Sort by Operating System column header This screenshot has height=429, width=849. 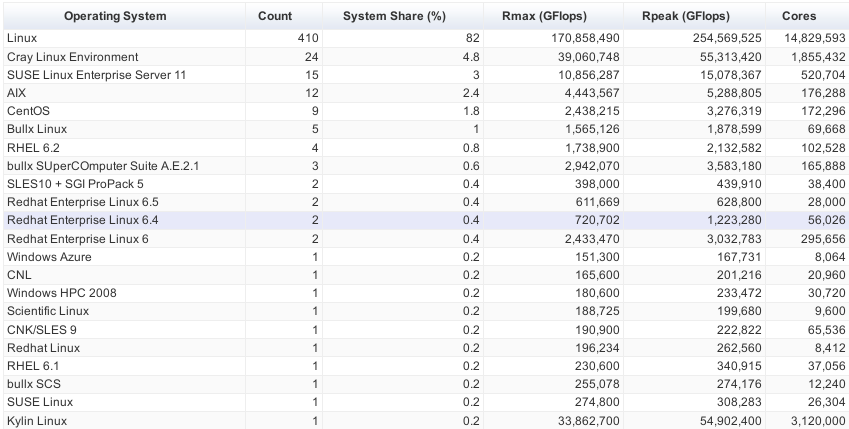coord(124,16)
